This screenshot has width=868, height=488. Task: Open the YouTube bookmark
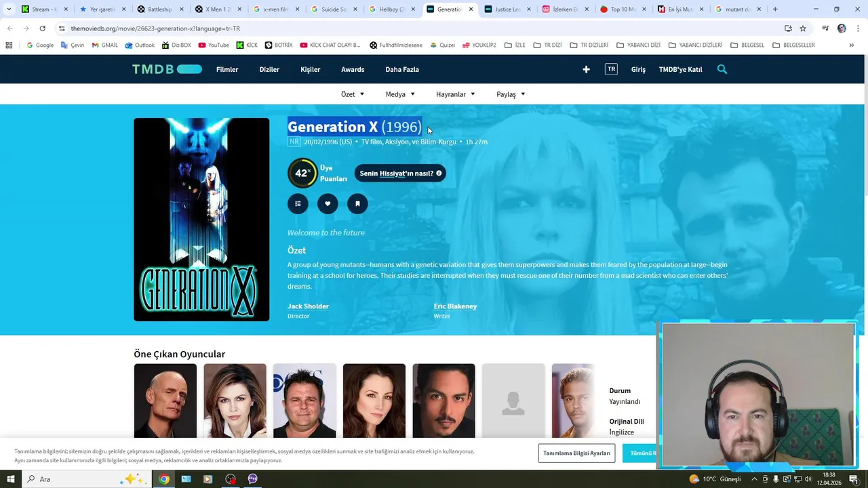(x=214, y=45)
